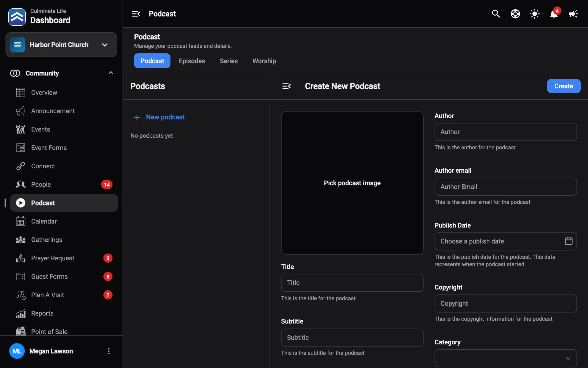Open Calendar in the sidebar

pos(64,221)
